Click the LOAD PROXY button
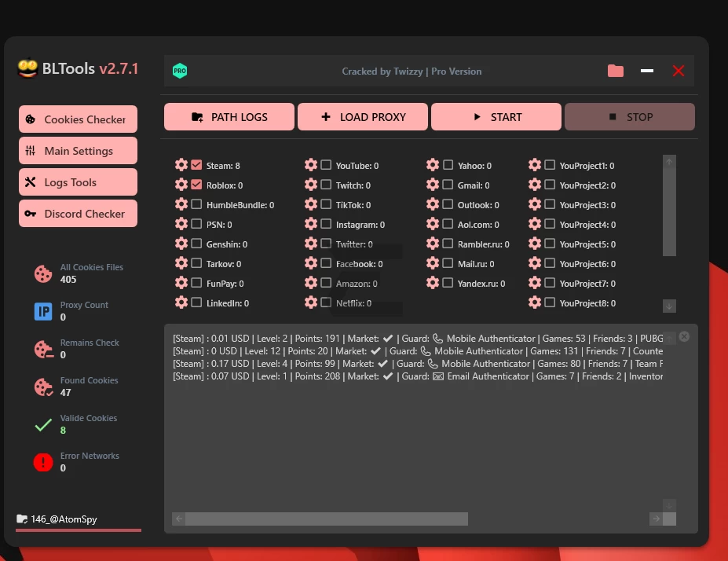Screen dimensions: 728x561 (363, 116)
